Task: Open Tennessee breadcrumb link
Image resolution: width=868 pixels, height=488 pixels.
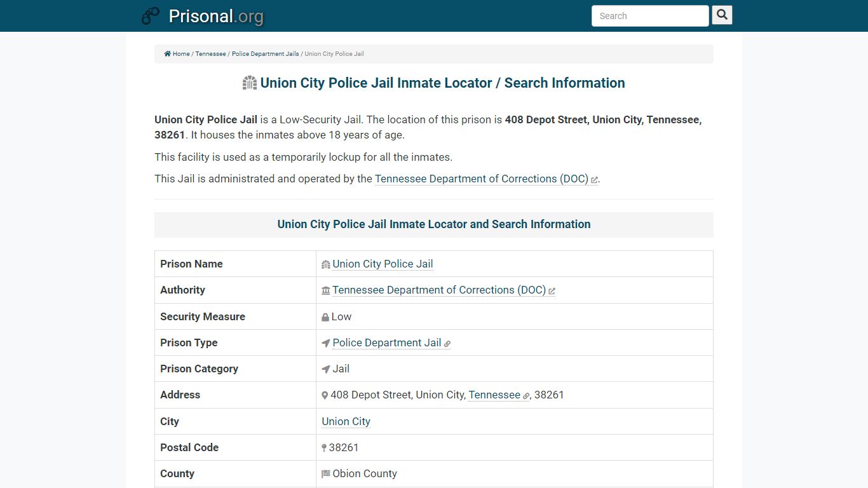Action: [210, 54]
